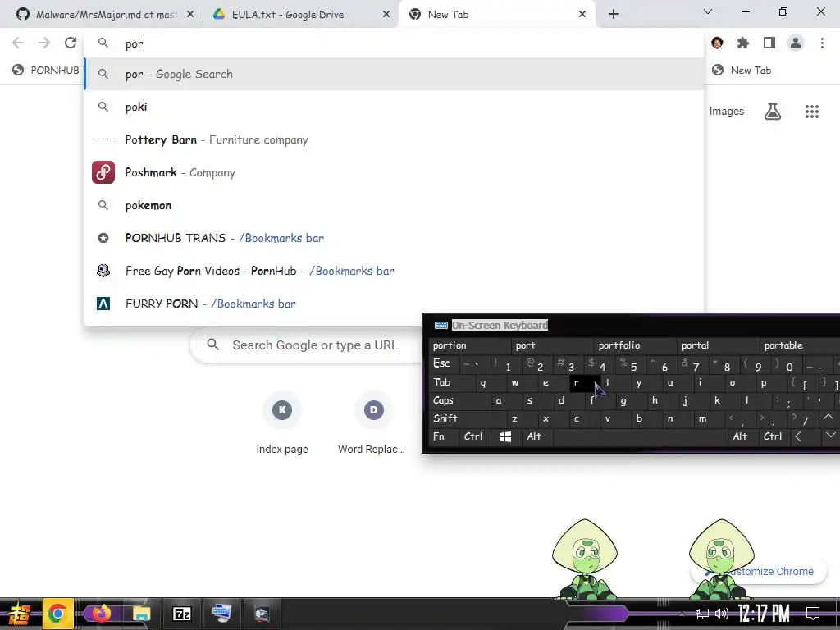Click the volume speaker tray icon
The height and width of the screenshot is (630, 840).
(722, 614)
